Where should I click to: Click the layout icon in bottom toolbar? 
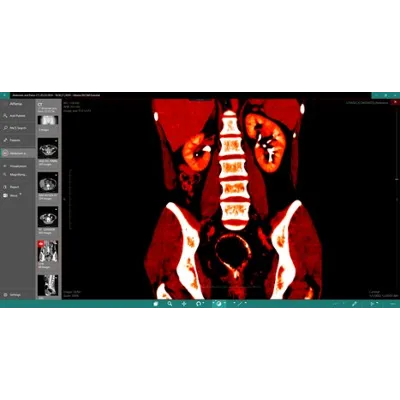click(x=156, y=304)
